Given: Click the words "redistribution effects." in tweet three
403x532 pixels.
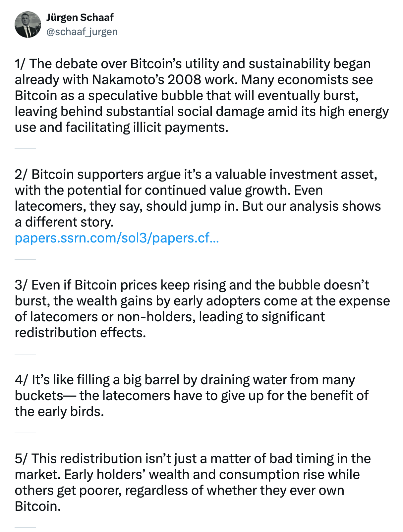Looking at the screenshot, I should [80, 333].
